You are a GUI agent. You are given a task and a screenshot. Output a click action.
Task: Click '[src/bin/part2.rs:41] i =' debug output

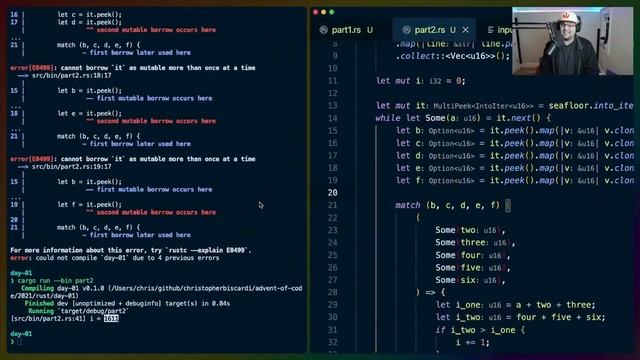[x=56, y=318]
